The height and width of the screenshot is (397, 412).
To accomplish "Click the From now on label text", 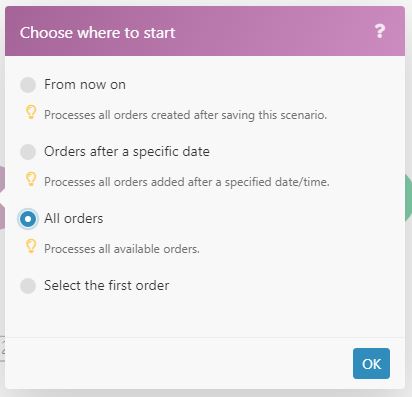I will pyautogui.click(x=85, y=85).
